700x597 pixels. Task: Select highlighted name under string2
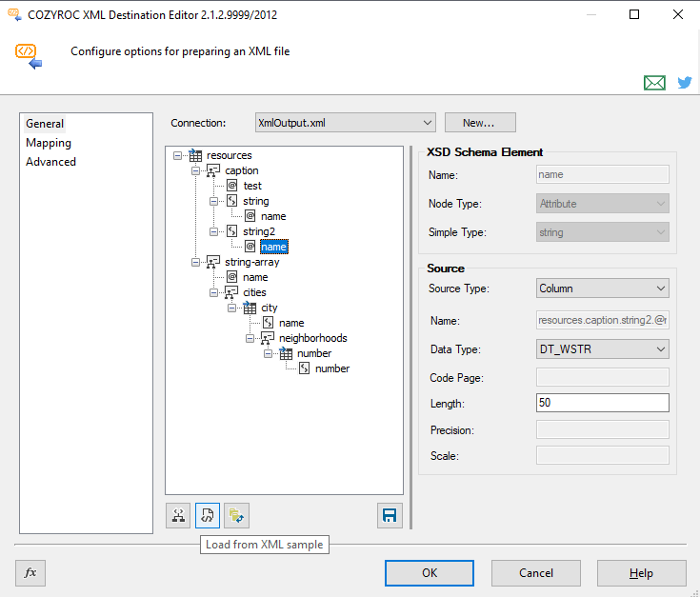tap(273, 247)
